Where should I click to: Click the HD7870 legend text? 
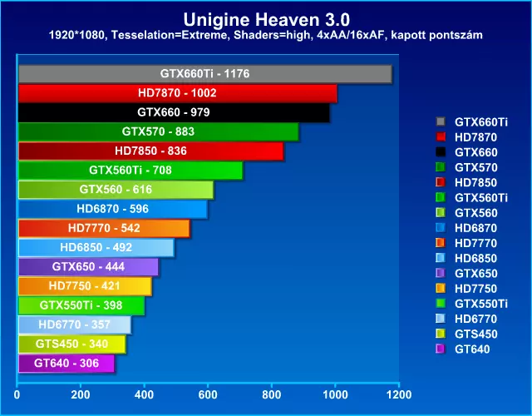point(475,137)
